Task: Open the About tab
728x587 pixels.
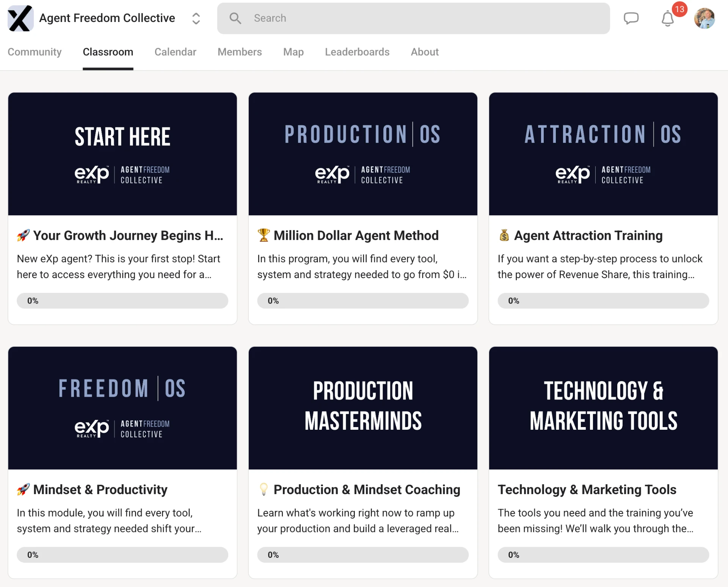Action: pos(425,52)
